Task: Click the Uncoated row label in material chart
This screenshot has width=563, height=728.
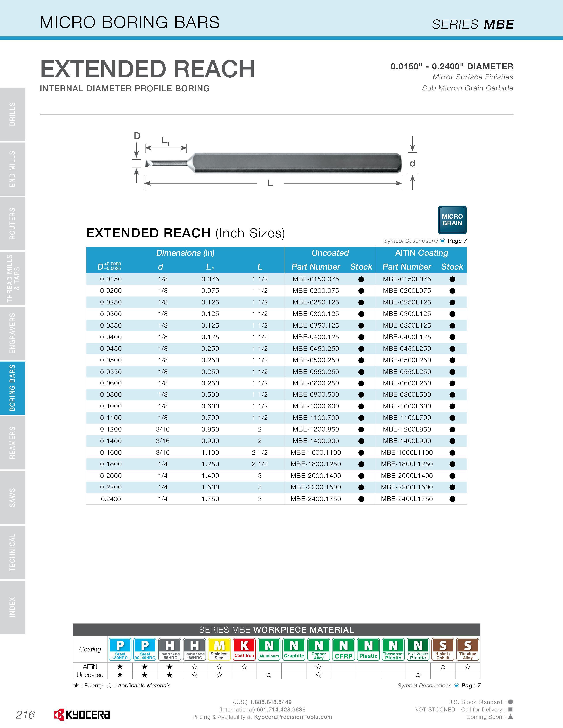Action: (90, 675)
